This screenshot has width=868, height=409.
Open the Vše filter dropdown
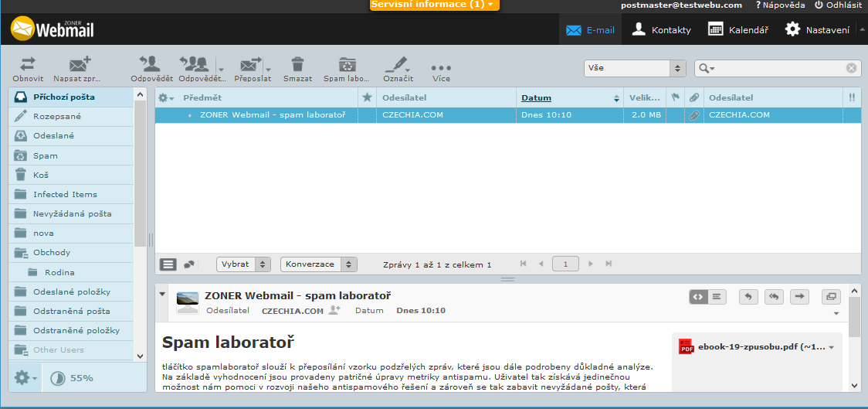click(634, 68)
